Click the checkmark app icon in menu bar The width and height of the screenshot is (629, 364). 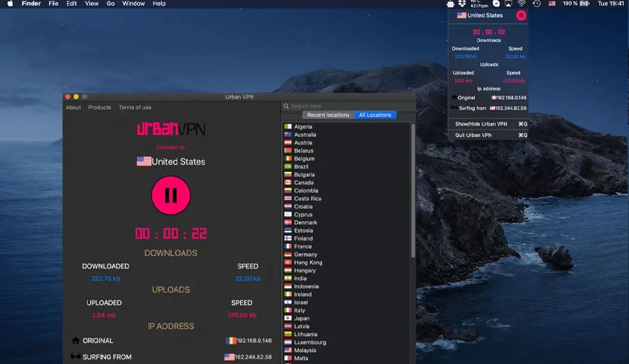497,4
